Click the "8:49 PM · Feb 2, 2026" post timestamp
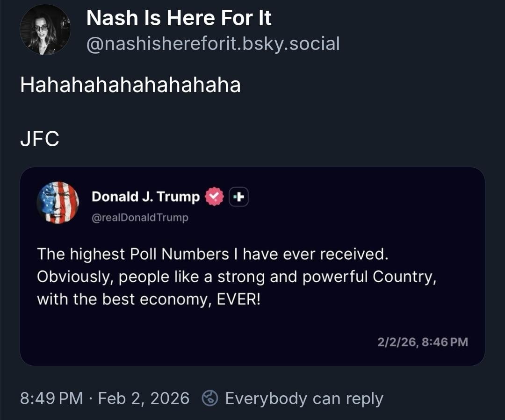 point(105,399)
